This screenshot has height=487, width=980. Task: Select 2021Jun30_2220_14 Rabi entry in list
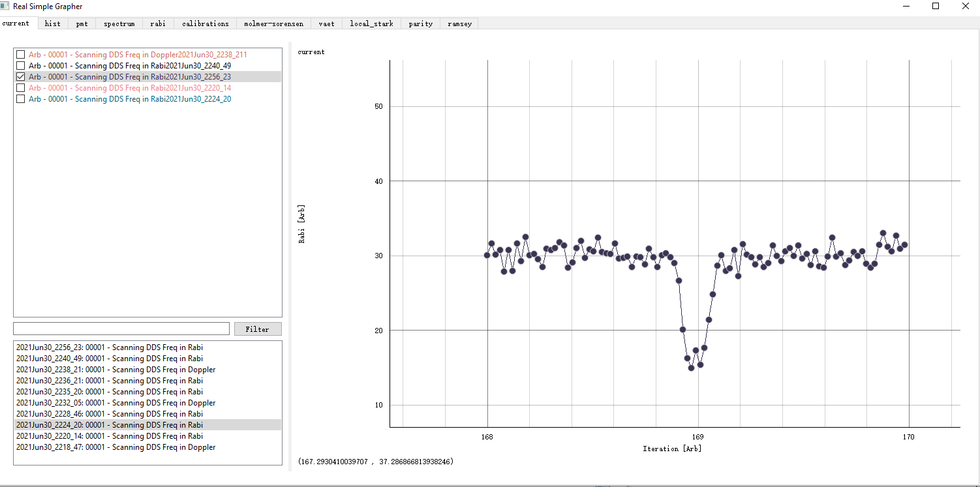click(x=147, y=436)
